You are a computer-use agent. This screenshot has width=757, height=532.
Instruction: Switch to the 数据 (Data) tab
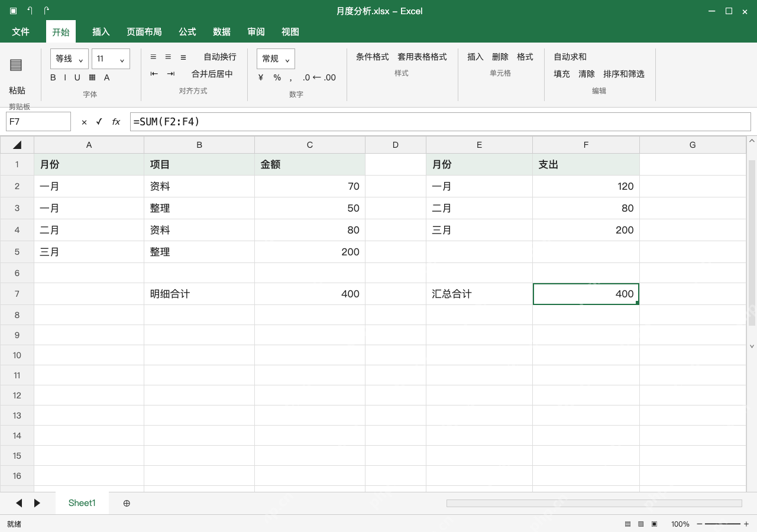pos(222,32)
